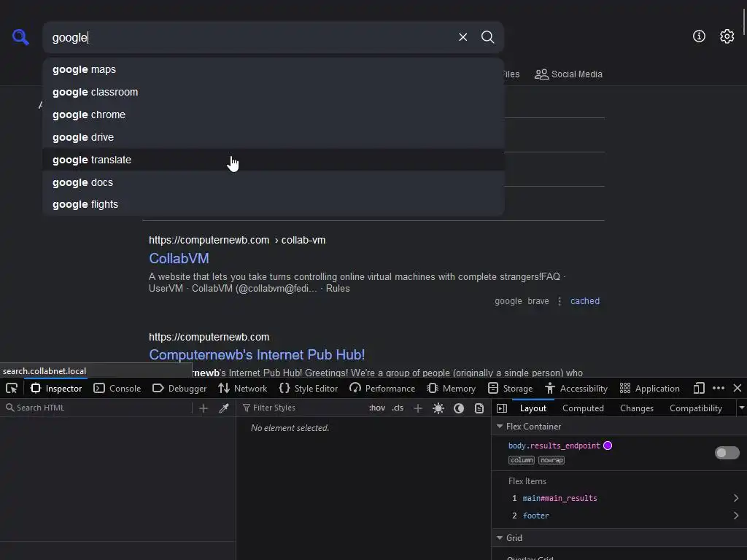The width and height of the screenshot is (747, 560).
Task: Select suggestion google maps
Action: point(274,69)
